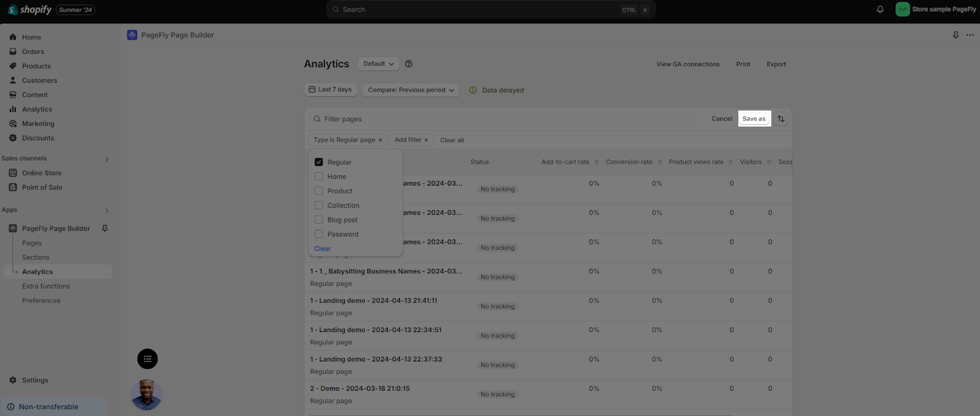This screenshot has width=980, height=416.
Task: Enable the Blog post checkbox
Action: point(318,220)
